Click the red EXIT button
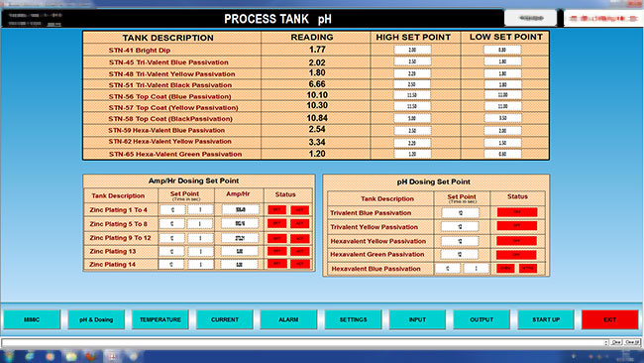Viewport: 644px width, 363px height. pos(610,319)
